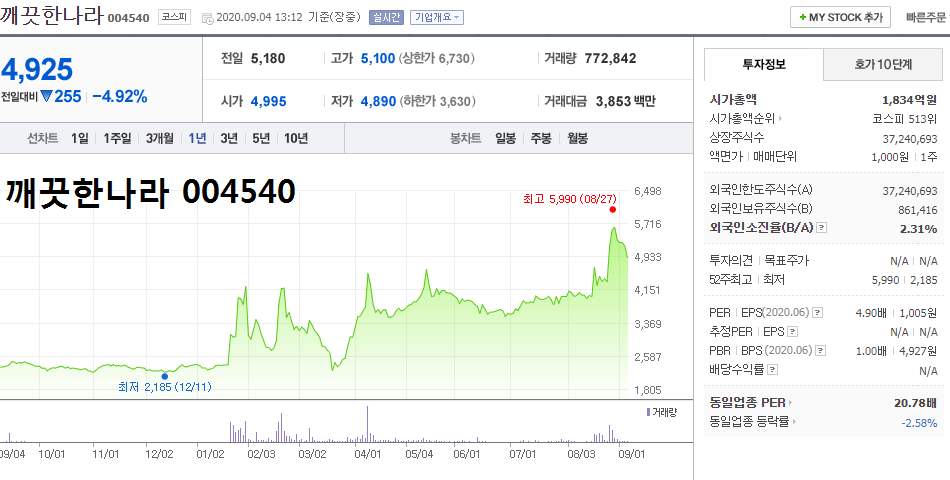Click the 전일 price 5,180
The image size is (950, 480).
pyautogui.click(x=268, y=59)
